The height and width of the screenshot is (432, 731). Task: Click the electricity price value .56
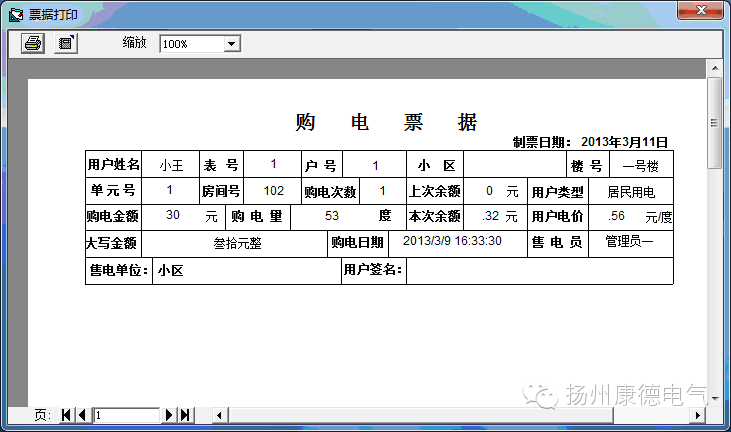point(616,216)
